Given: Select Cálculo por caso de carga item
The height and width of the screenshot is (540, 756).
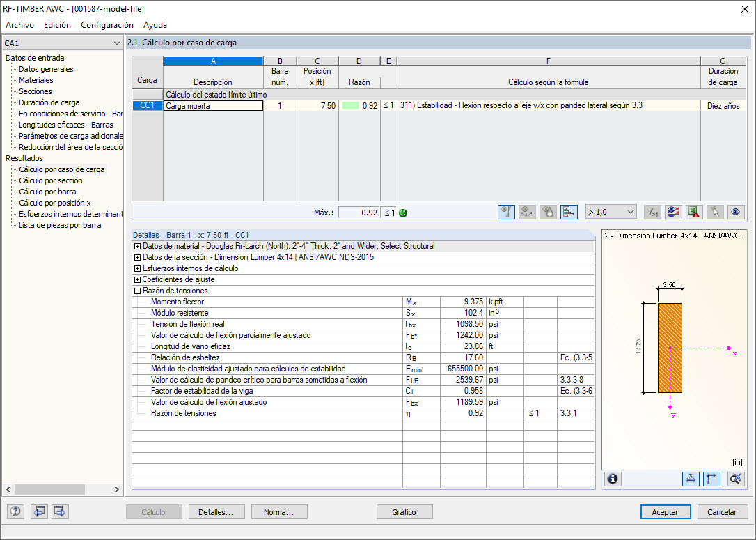Looking at the screenshot, I should click(62, 169).
